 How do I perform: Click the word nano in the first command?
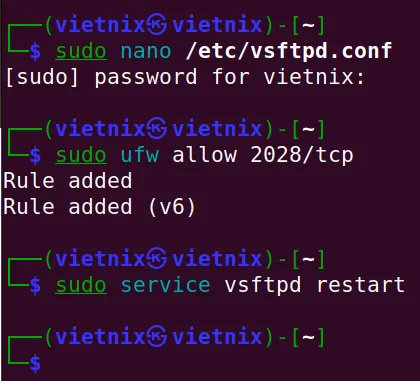pyautogui.click(x=146, y=52)
